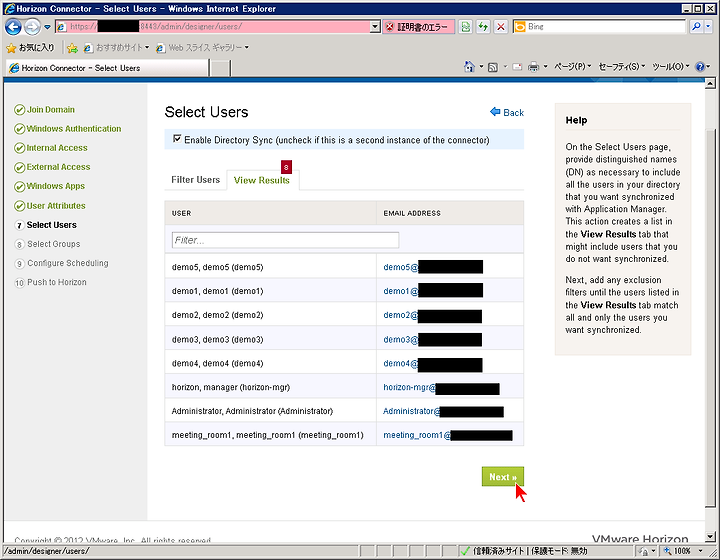Go to the Windows Authentication step

[x=68, y=129]
